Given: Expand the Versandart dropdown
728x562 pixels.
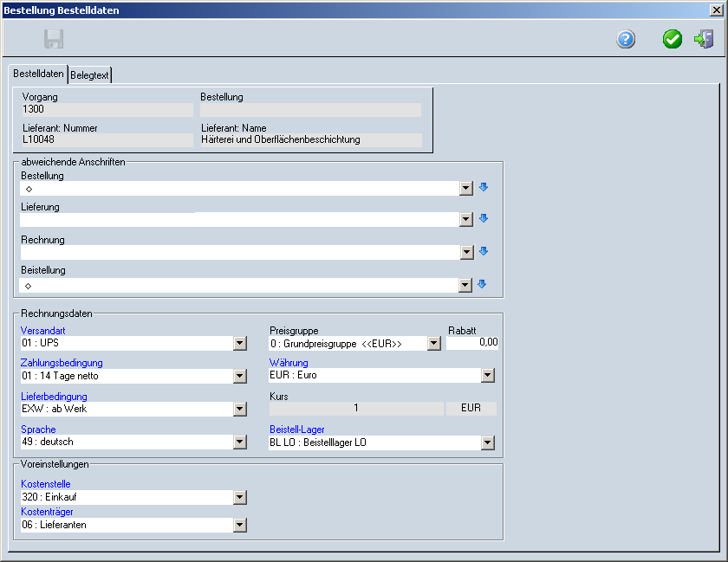Looking at the screenshot, I should click(240, 344).
